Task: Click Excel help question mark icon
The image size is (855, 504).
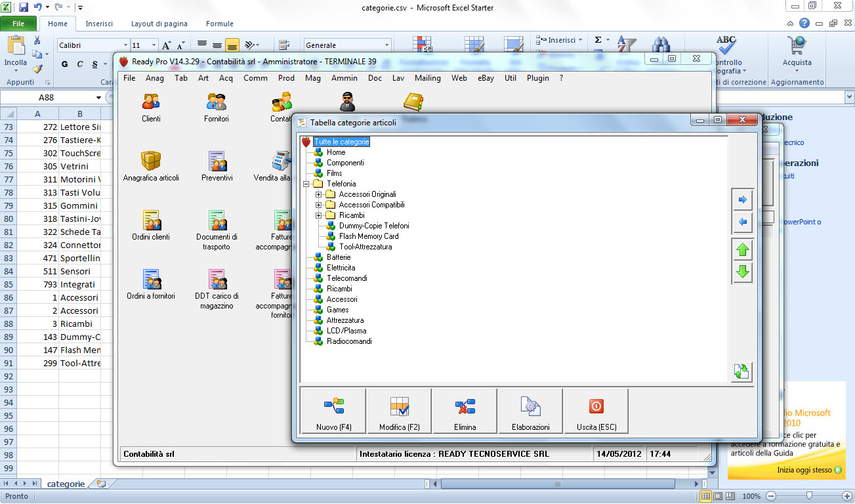Action: click(804, 23)
